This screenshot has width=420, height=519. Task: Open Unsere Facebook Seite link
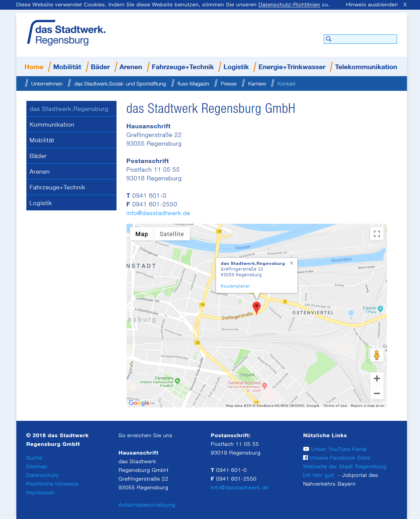click(x=340, y=458)
